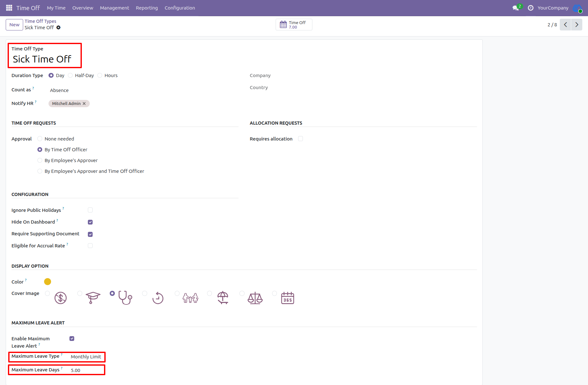This screenshot has height=385, width=588.
Task: Open the My Time menu
Action: click(x=56, y=8)
